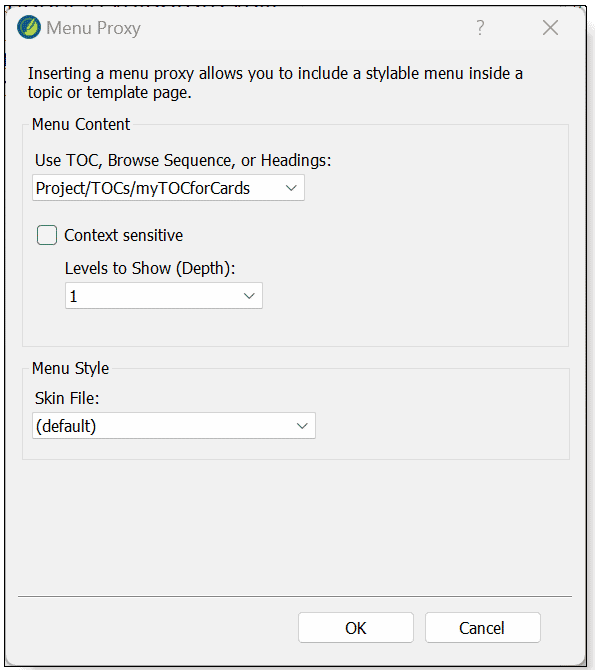Dismiss the dialog with Cancel
Image resolution: width=595 pixels, height=670 pixels.
[x=482, y=628]
